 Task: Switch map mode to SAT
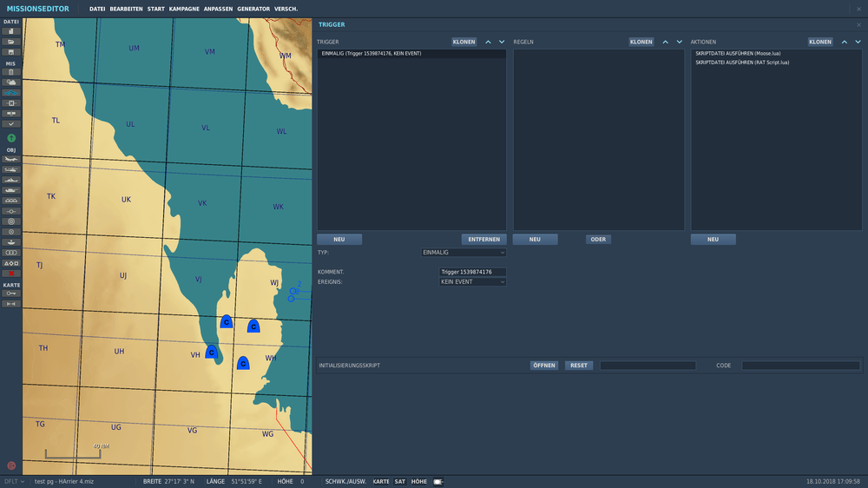(400, 481)
